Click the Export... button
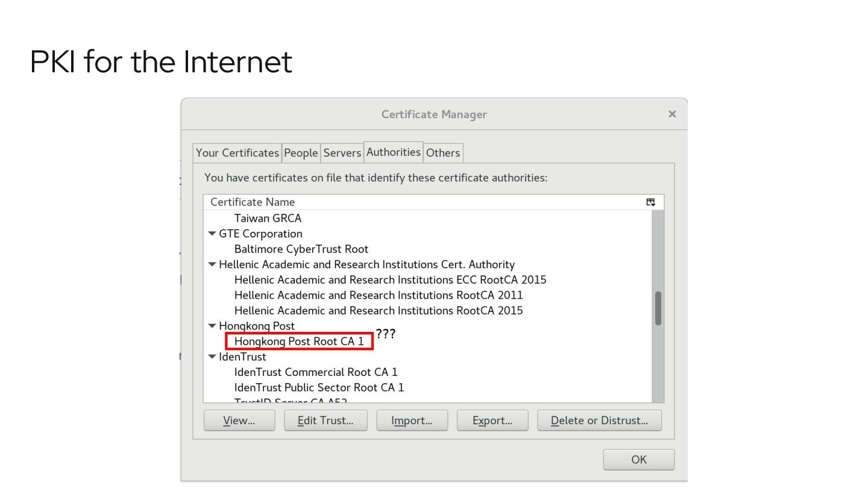Screen dimensions: 868x488 (x=492, y=421)
